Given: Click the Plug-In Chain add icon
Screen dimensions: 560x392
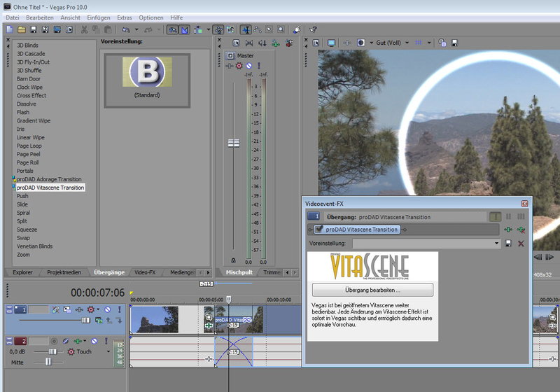Looking at the screenshot, I should (x=508, y=230).
